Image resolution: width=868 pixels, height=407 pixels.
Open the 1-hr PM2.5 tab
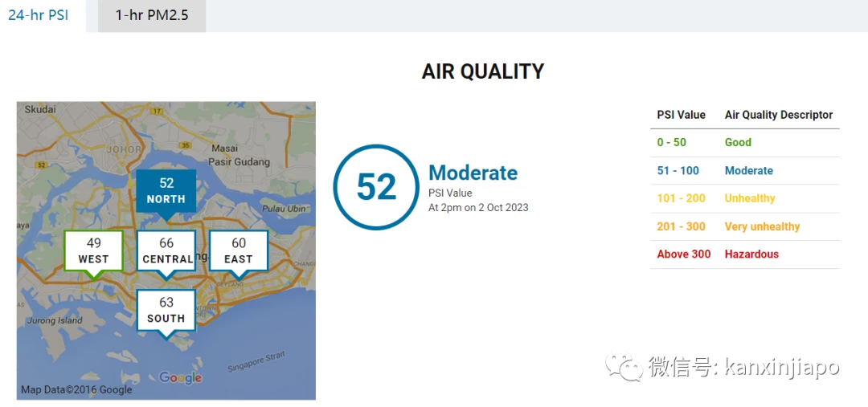(152, 15)
